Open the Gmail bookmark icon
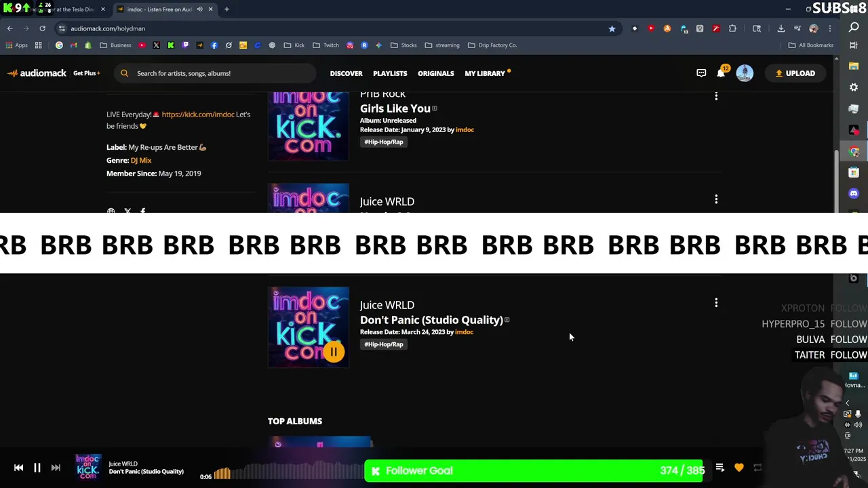This screenshot has width=868, height=488. [73, 45]
